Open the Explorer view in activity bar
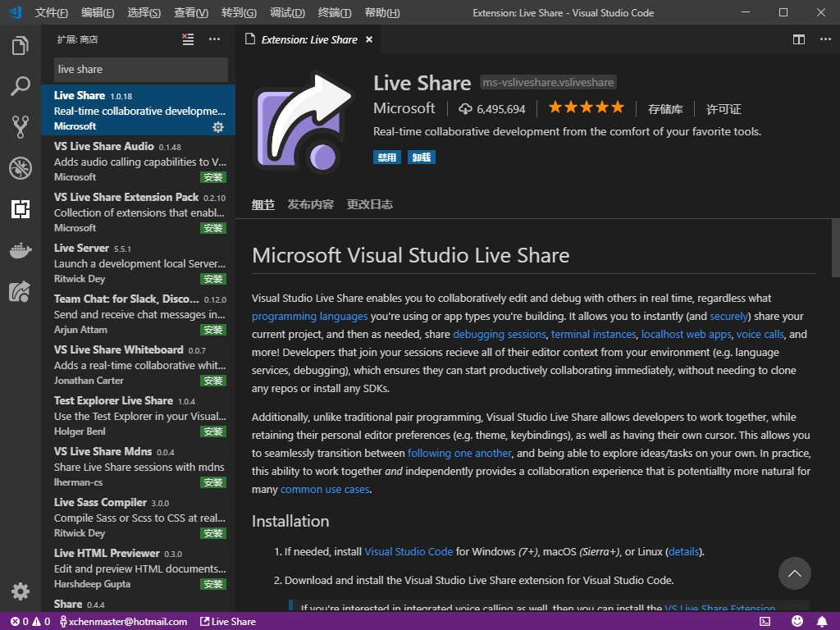840x630 pixels. click(21, 46)
